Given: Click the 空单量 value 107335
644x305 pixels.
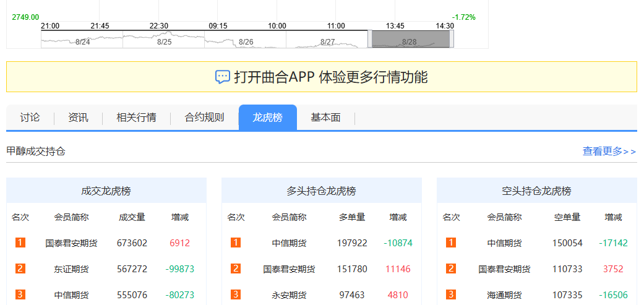Looking at the screenshot, I should click(x=567, y=295).
